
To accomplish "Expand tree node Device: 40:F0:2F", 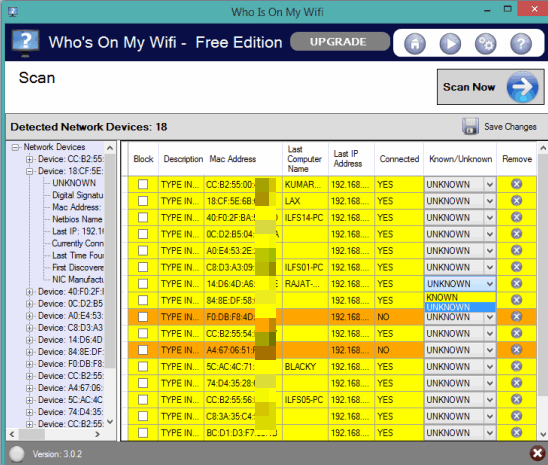I will (x=29, y=292).
